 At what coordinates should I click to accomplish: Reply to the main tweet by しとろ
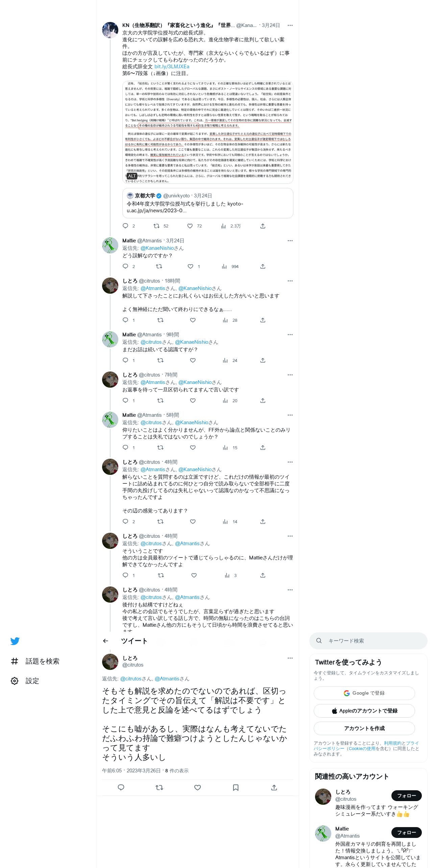(x=121, y=788)
